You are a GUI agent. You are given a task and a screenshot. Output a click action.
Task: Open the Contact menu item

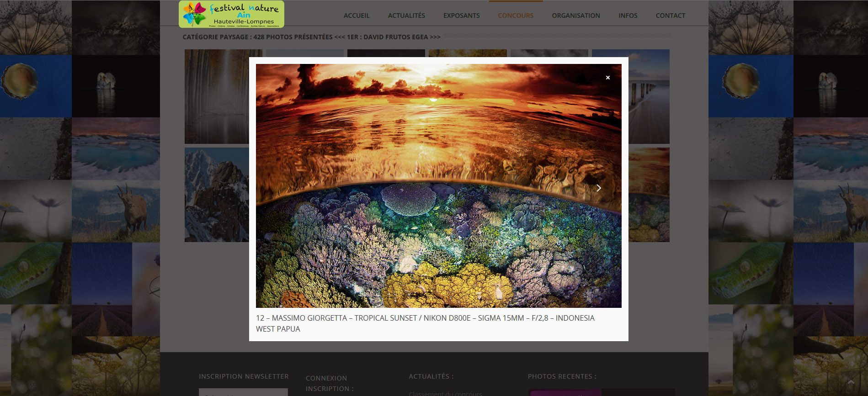(x=670, y=16)
